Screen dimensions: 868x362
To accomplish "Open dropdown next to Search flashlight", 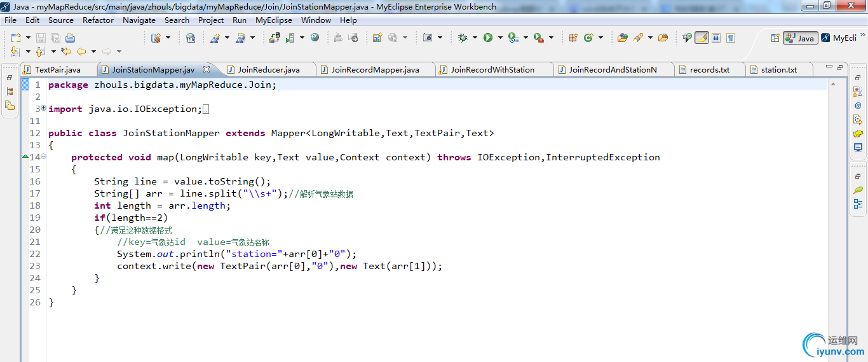I will (x=650, y=38).
